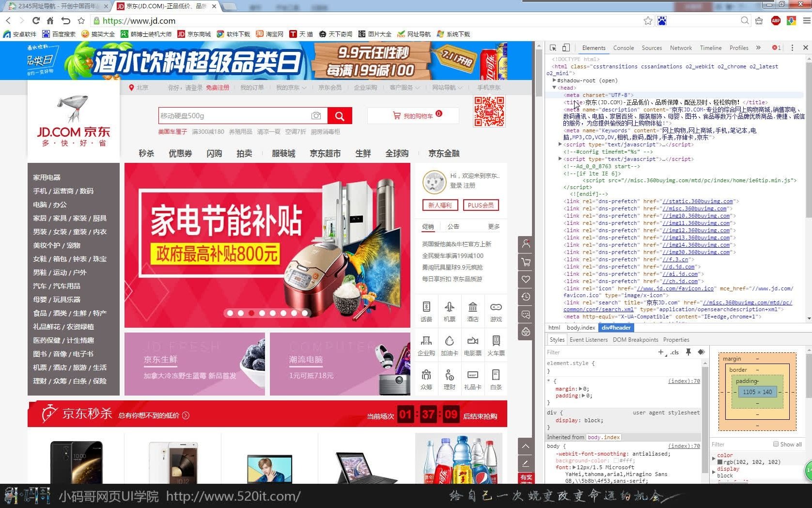The height and width of the screenshot is (508, 812).
Task: Click the 新人福利 button
Action: pos(440,205)
